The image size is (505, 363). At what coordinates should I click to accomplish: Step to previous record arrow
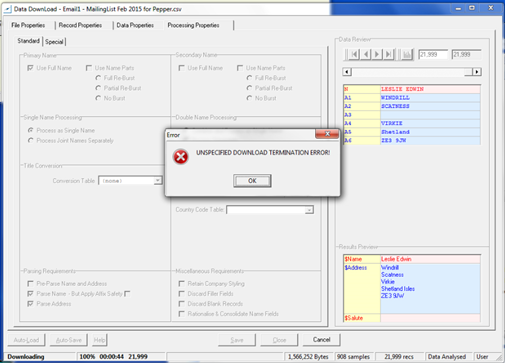(366, 54)
